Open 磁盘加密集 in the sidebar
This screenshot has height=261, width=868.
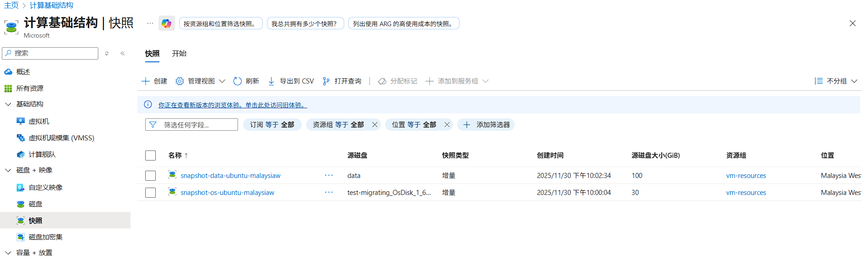click(x=45, y=237)
